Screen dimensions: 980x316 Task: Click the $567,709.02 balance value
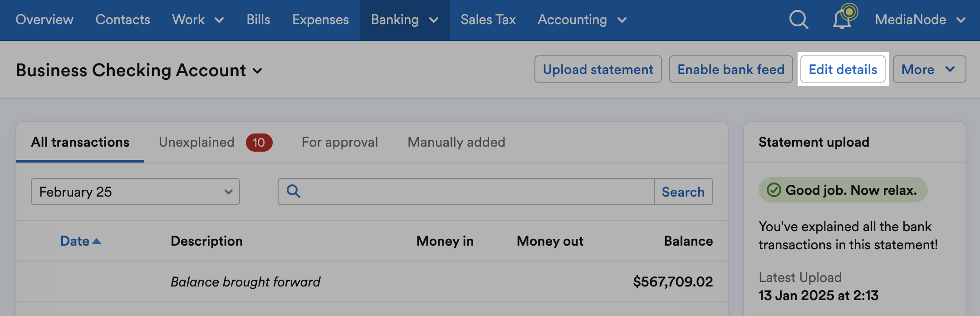(x=673, y=282)
